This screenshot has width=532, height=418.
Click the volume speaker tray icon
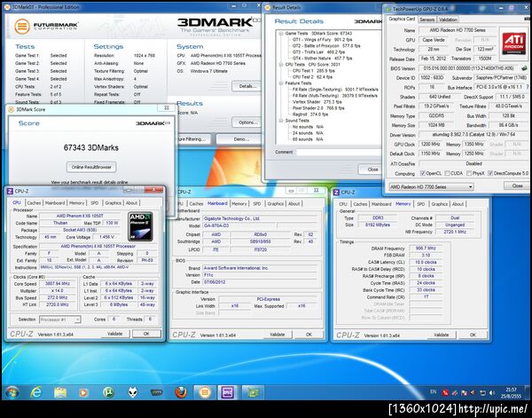click(491, 393)
